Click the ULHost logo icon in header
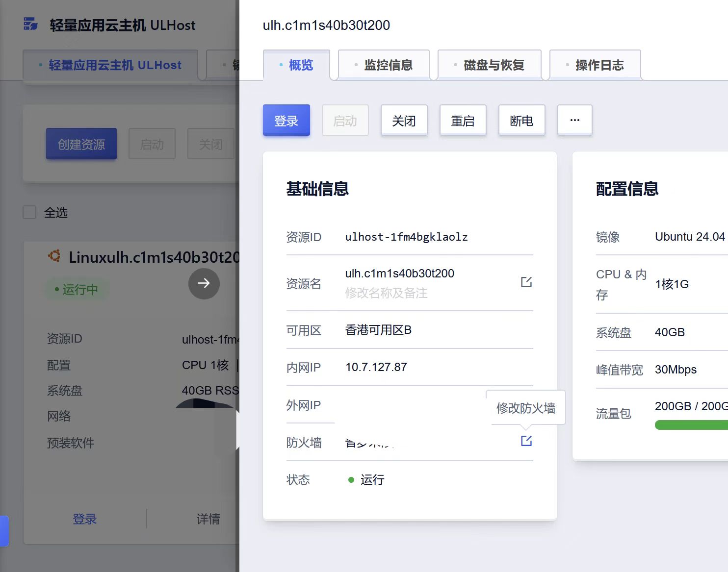The image size is (728, 572). point(30,24)
